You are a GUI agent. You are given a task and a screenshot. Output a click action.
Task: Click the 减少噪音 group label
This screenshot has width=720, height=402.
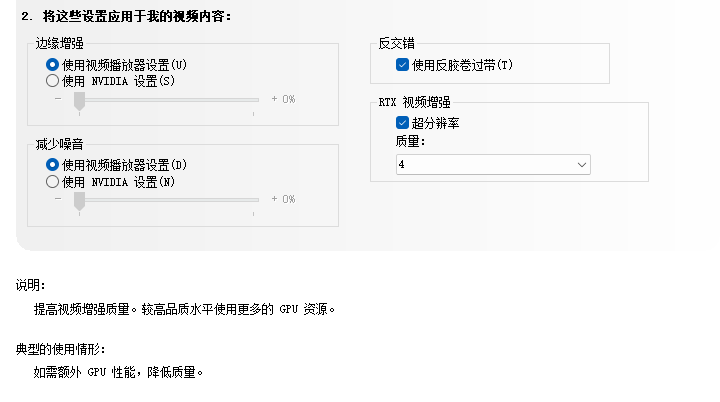tap(60, 145)
